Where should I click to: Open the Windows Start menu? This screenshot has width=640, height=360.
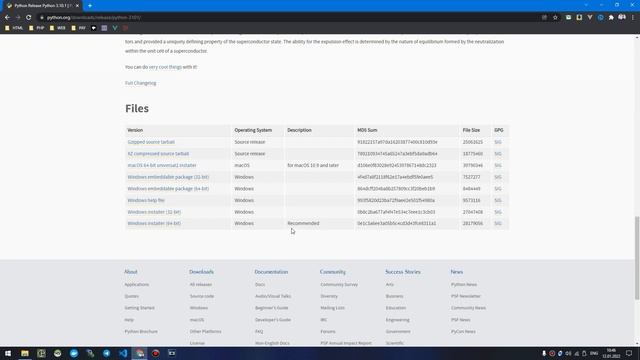click(x=8, y=353)
